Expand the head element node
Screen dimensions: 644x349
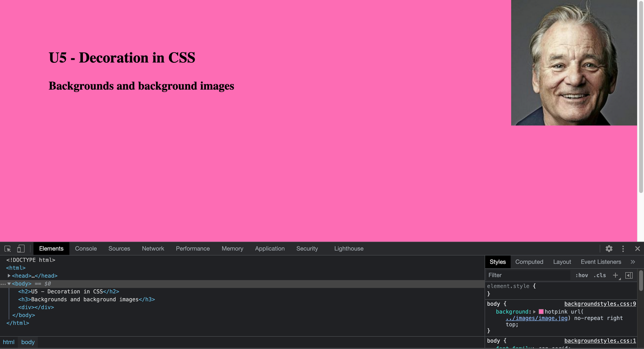pyautogui.click(x=9, y=276)
